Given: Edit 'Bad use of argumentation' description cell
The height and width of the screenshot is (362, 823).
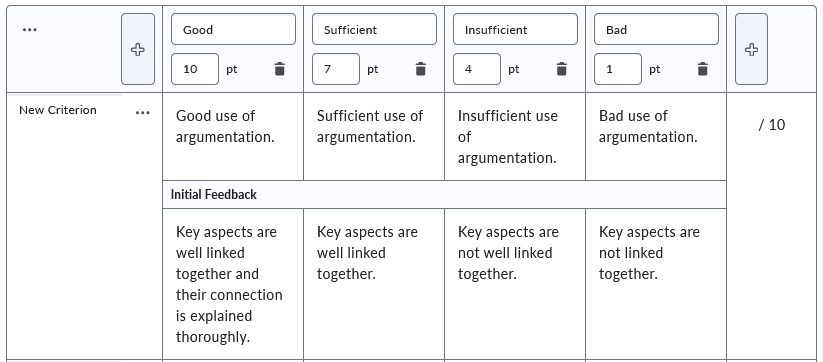Looking at the screenshot, I should click(656, 136).
